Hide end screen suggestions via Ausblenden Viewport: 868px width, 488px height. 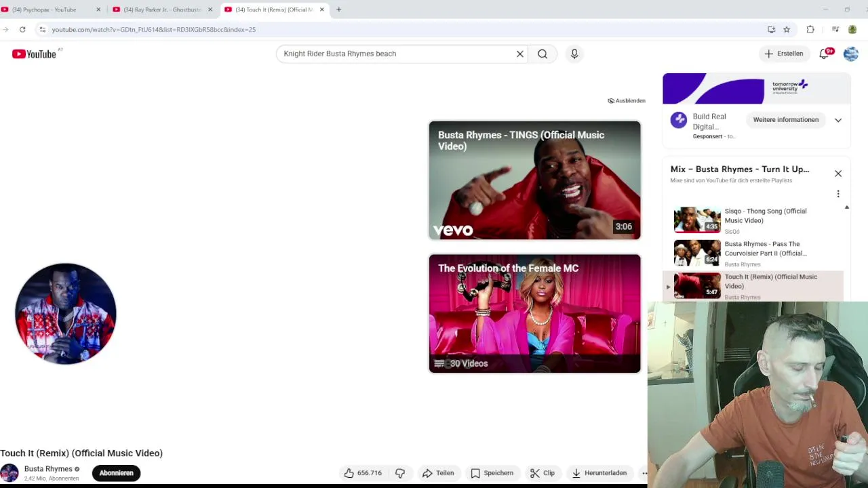(627, 100)
